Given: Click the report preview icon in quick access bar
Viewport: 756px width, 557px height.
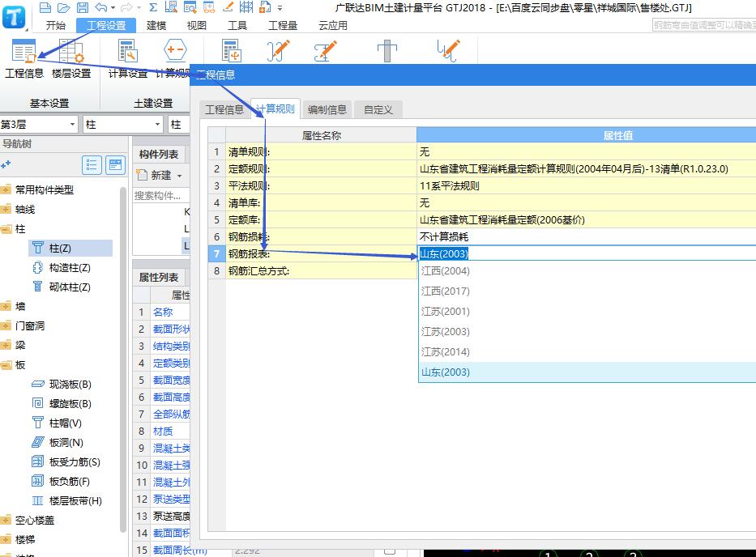Looking at the screenshot, I should pos(190,7).
